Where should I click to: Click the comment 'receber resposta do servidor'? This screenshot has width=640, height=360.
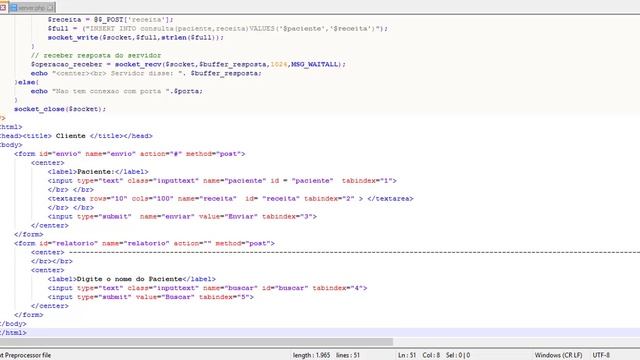pyautogui.click(x=96, y=55)
